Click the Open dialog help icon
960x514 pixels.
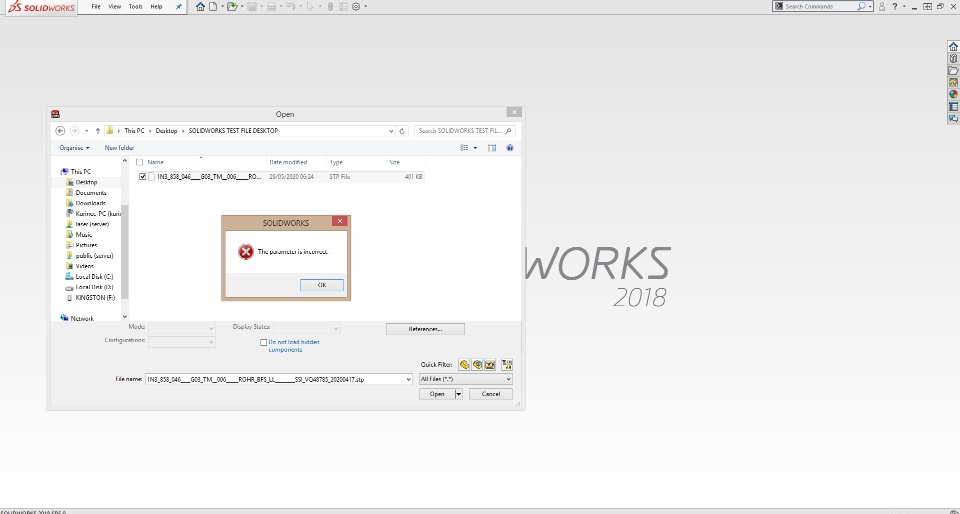[x=510, y=147]
